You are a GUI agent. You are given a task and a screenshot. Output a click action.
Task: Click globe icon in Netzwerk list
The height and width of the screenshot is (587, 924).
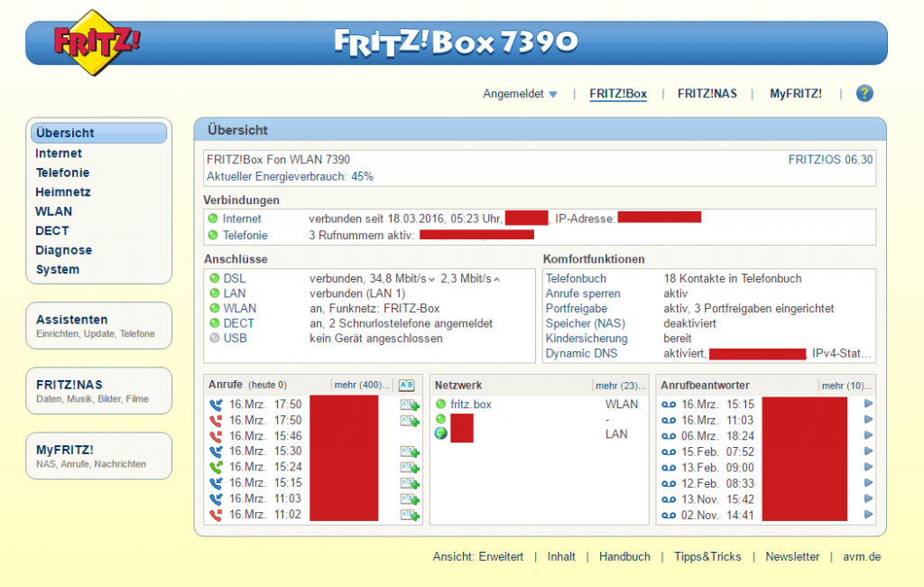[441, 434]
